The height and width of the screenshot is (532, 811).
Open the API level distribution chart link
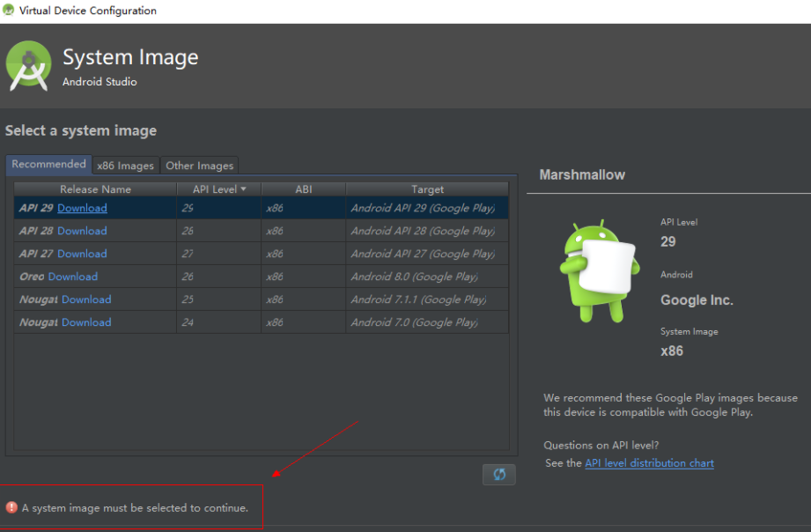click(x=649, y=463)
